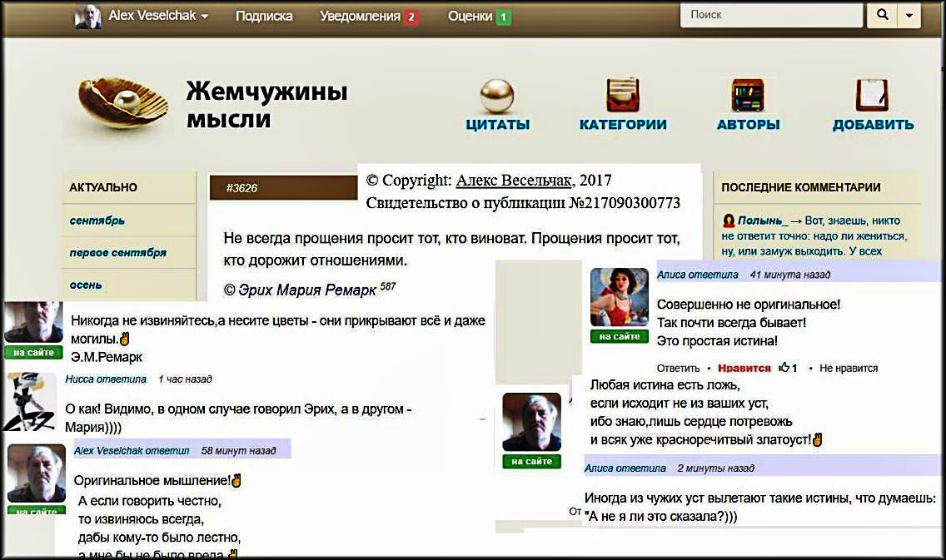
Task: Open Alisa's pin-up avatar picture
Action: (619, 298)
